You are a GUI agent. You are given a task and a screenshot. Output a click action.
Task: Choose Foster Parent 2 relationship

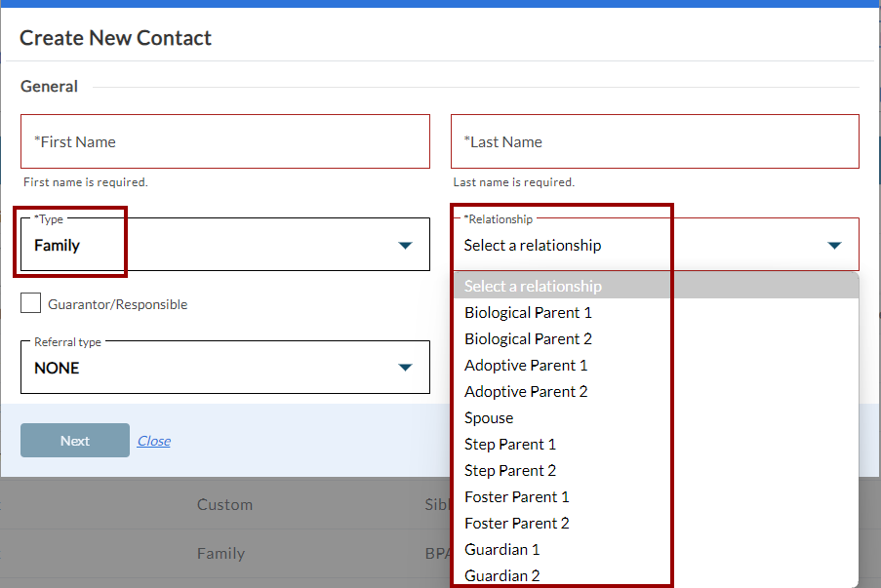[517, 523]
